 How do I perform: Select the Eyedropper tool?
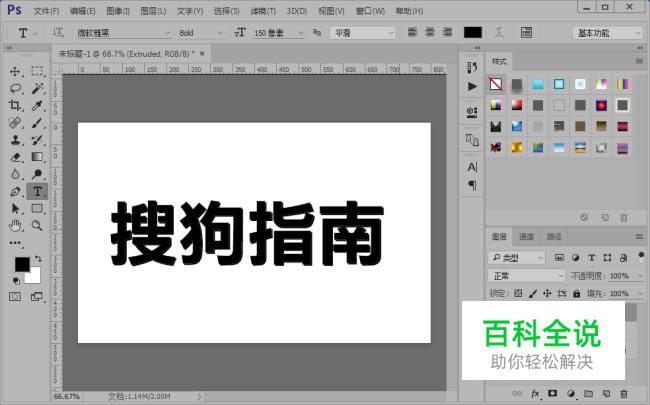[37, 105]
